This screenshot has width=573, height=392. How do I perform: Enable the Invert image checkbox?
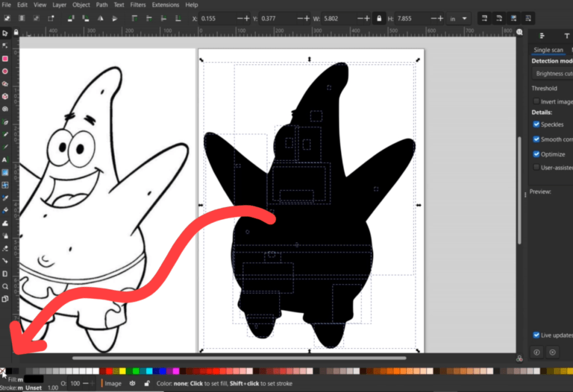point(537,102)
